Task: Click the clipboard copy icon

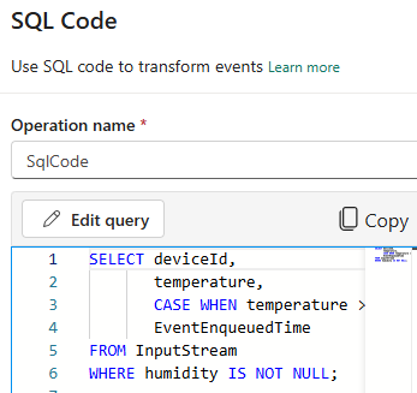Action: [348, 219]
